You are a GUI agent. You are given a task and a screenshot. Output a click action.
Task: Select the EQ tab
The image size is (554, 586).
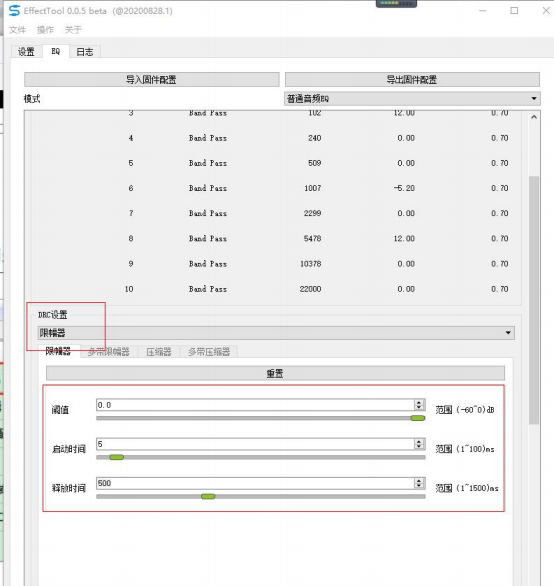(x=56, y=51)
